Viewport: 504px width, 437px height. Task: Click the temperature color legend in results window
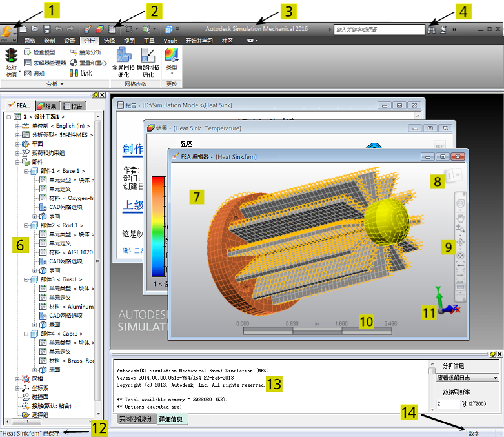[158, 227]
